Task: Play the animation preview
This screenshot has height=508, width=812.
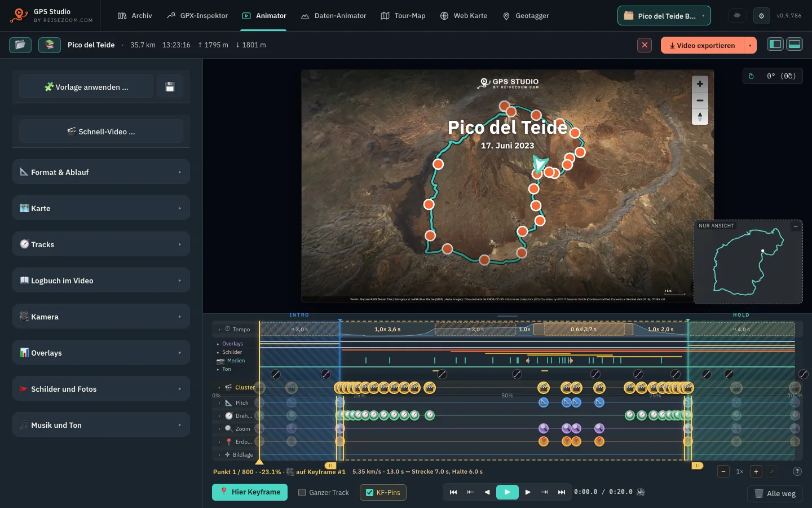Action: point(507,492)
